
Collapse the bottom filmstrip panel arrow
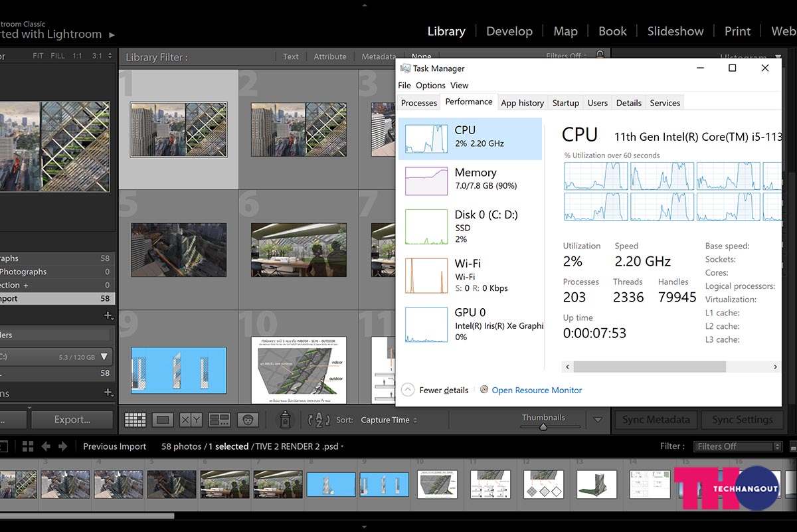[x=363, y=527]
